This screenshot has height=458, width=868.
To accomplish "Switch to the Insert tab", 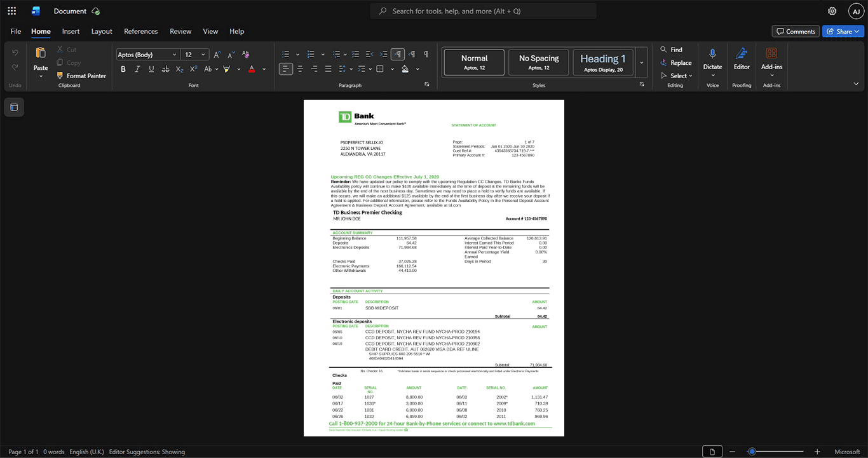I will [71, 31].
